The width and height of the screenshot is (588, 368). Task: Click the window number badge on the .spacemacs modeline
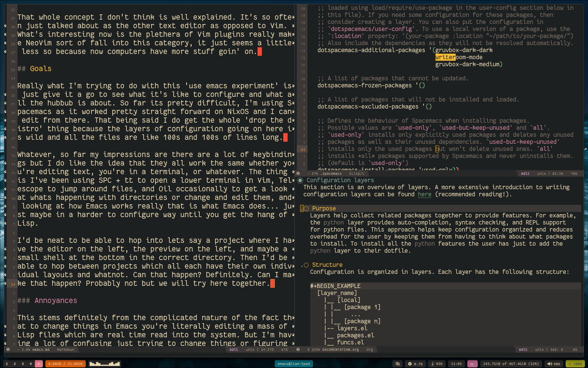[x=298, y=174]
